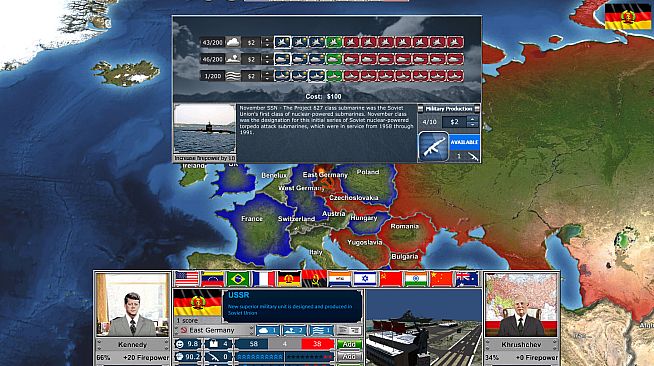Toggle the land units button showing 2
Screen dimensions: 654x366
click(x=294, y=331)
